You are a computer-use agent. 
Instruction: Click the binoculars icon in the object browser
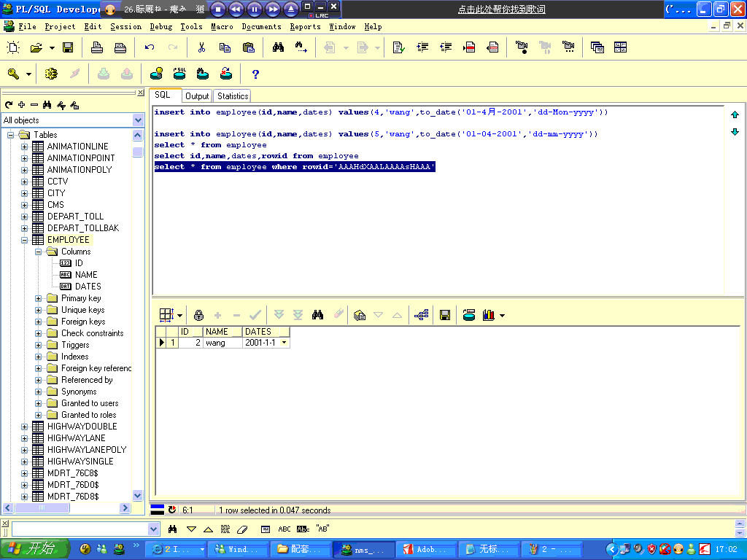click(x=47, y=105)
